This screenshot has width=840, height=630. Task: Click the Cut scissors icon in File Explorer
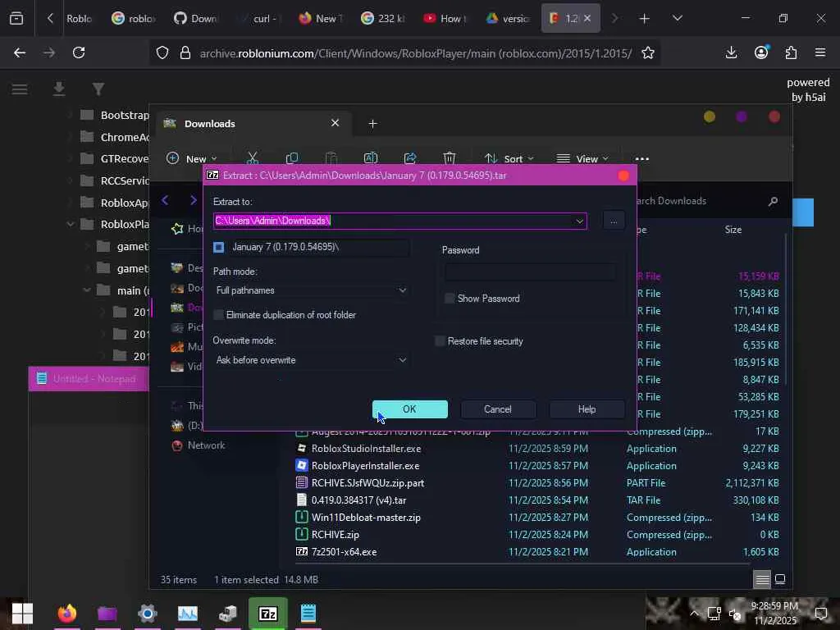point(253,158)
